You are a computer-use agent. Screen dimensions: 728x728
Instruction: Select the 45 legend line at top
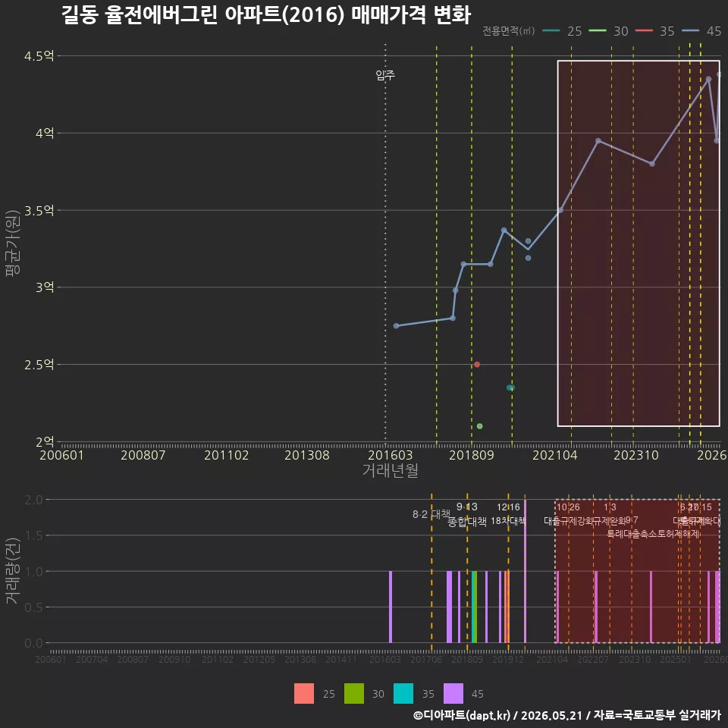coord(690,31)
